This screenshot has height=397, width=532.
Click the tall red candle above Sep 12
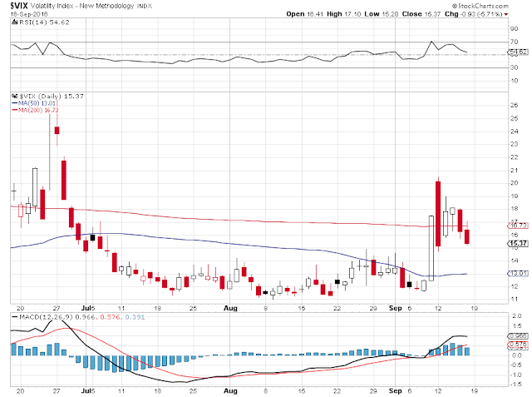(438, 214)
